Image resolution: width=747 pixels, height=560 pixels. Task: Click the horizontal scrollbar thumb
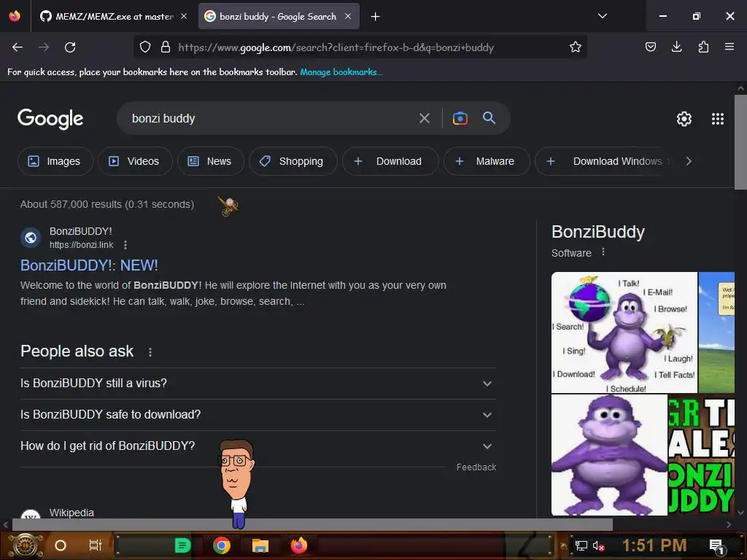(x=312, y=524)
